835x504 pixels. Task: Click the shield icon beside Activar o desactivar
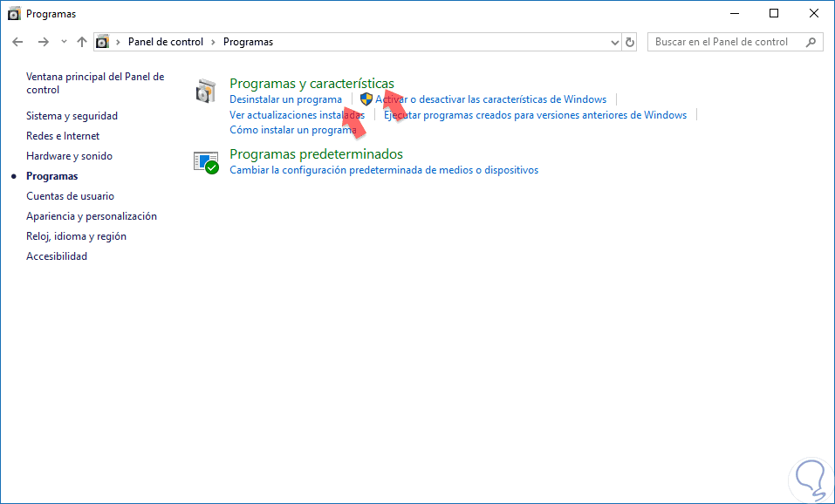[366, 99]
